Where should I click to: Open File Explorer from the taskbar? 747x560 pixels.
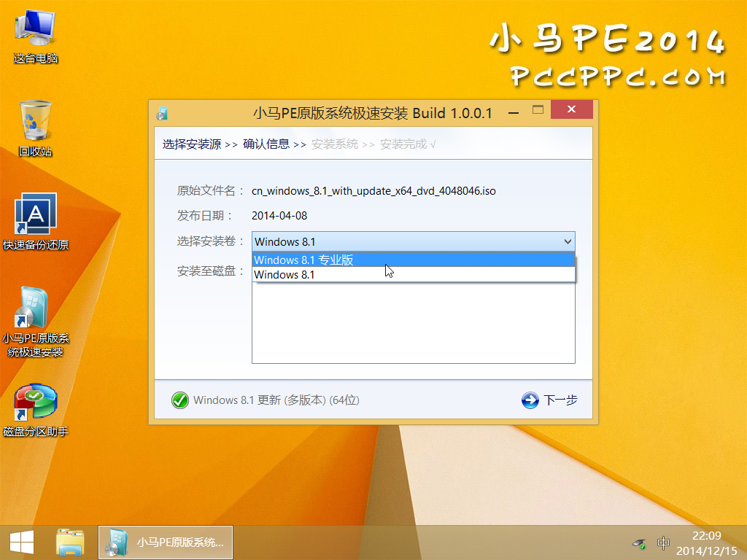pos(70,542)
